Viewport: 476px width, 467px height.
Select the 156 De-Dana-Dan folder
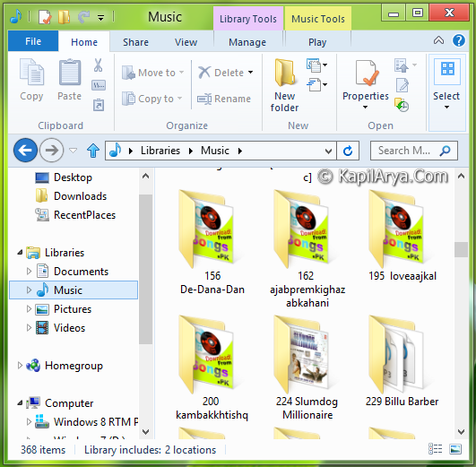(x=212, y=242)
